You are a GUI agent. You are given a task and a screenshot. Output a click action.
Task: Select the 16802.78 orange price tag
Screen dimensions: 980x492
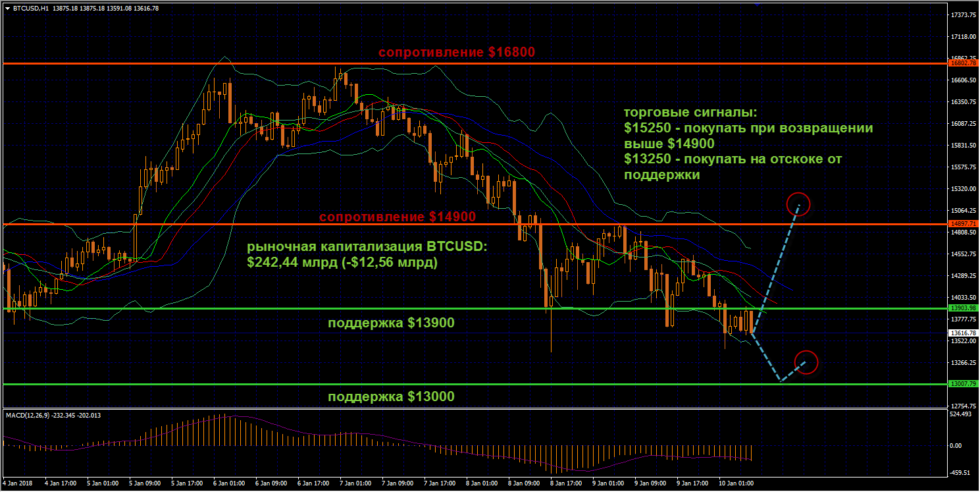[x=963, y=63]
